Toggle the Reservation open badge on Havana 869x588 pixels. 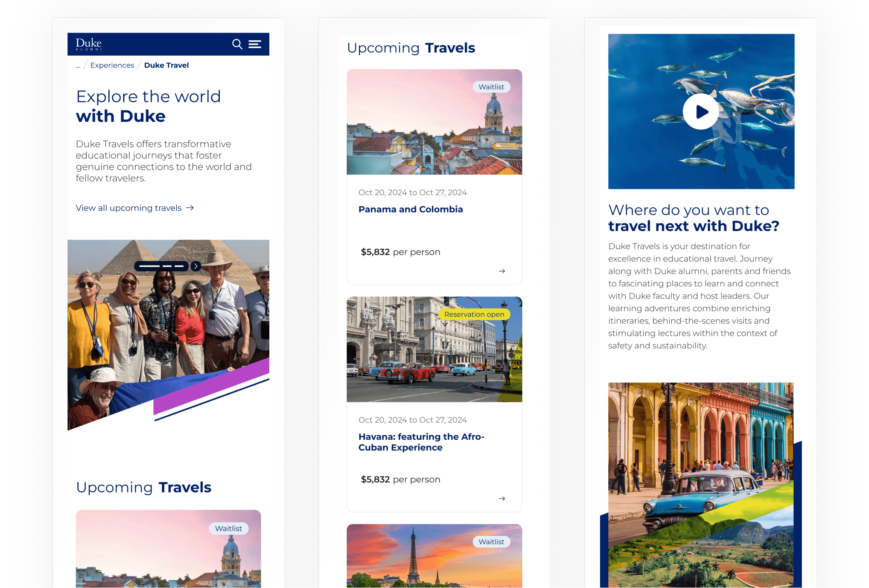[x=474, y=314]
